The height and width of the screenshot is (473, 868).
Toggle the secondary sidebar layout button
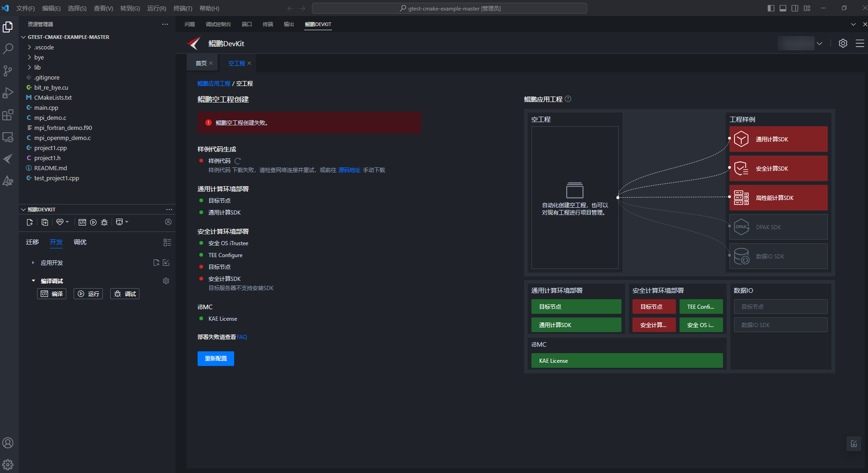tap(795, 8)
